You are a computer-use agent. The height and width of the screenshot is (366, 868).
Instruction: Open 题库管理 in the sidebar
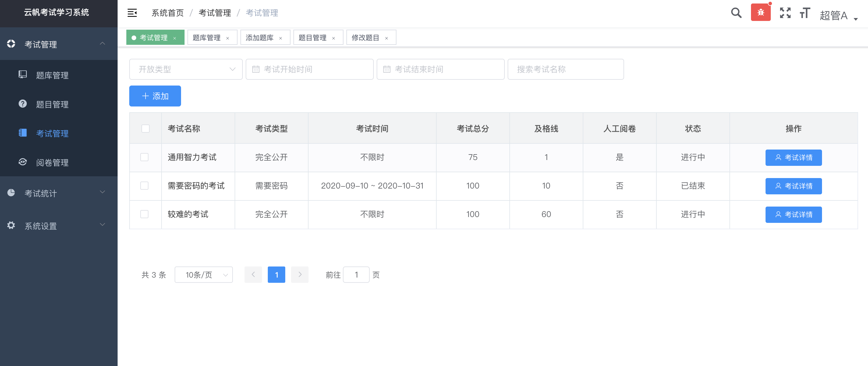[59, 75]
